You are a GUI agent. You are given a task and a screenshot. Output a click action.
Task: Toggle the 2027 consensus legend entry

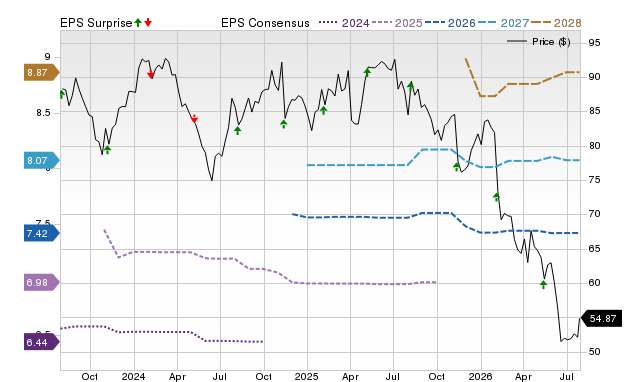(x=503, y=23)
